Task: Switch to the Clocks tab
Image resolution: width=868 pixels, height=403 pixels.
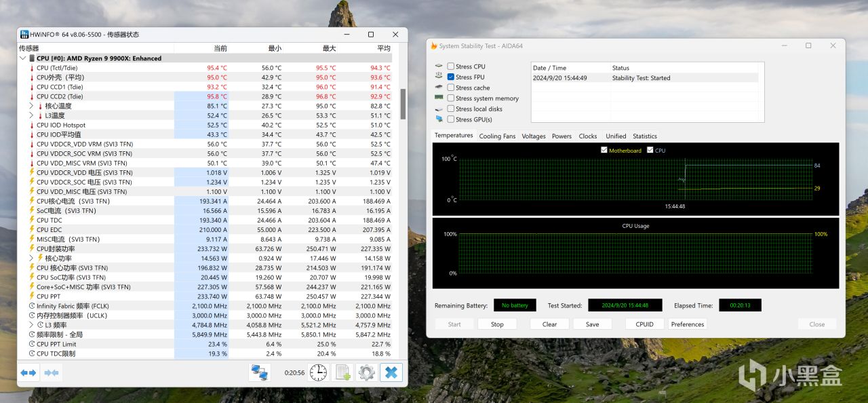Action: coord(588,136)
